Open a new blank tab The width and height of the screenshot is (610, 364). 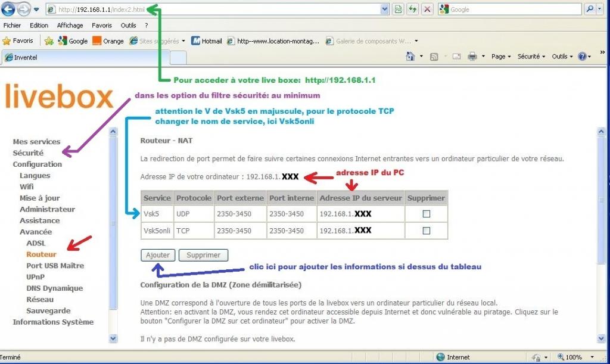tap(178, 58)
